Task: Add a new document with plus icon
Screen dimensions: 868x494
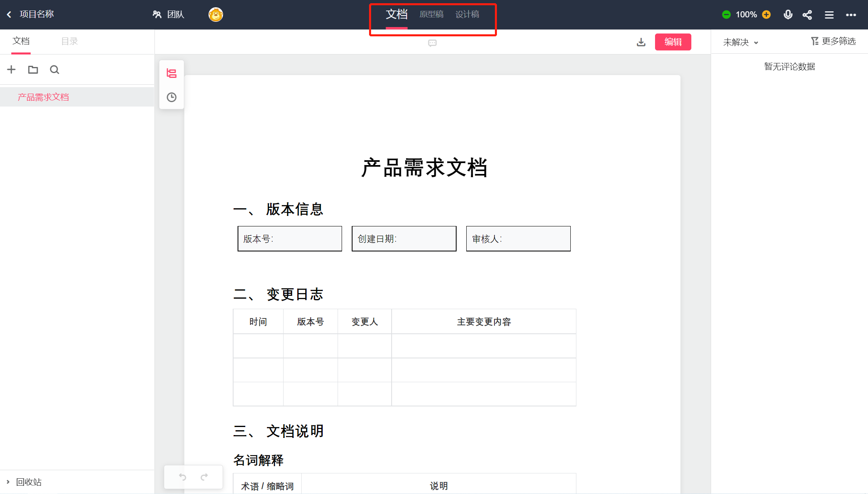Action: [x=11, y=69]
